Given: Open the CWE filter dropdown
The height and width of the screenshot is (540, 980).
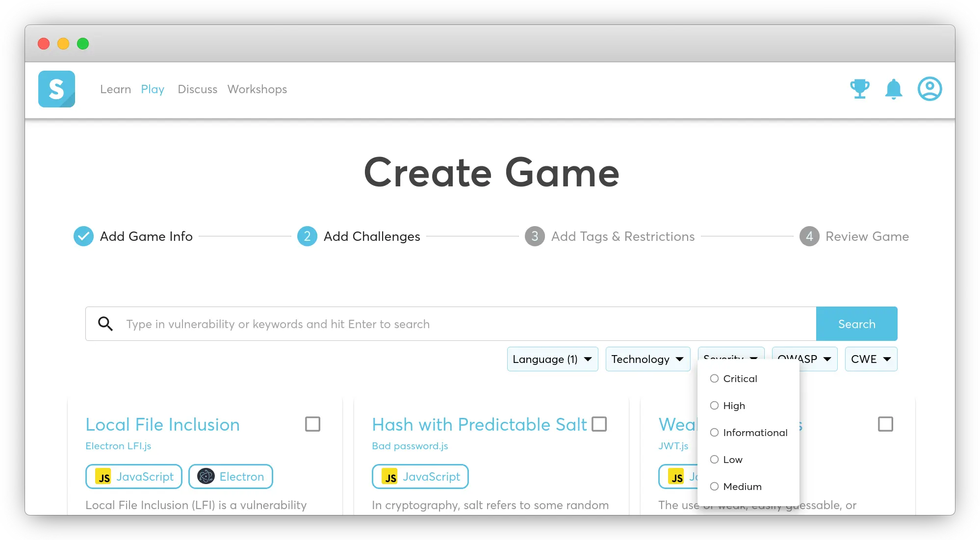Looking at the screenshot, I should point(871,359).
